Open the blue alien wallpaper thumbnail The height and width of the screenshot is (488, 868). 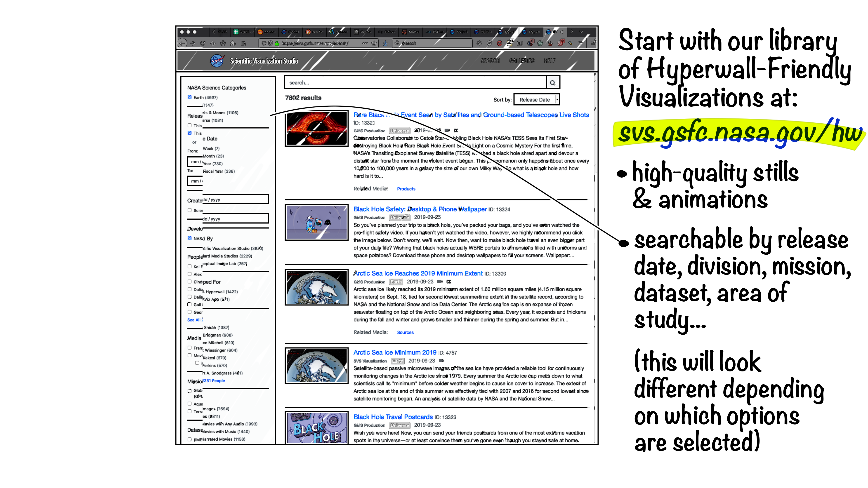pos(316,222)
